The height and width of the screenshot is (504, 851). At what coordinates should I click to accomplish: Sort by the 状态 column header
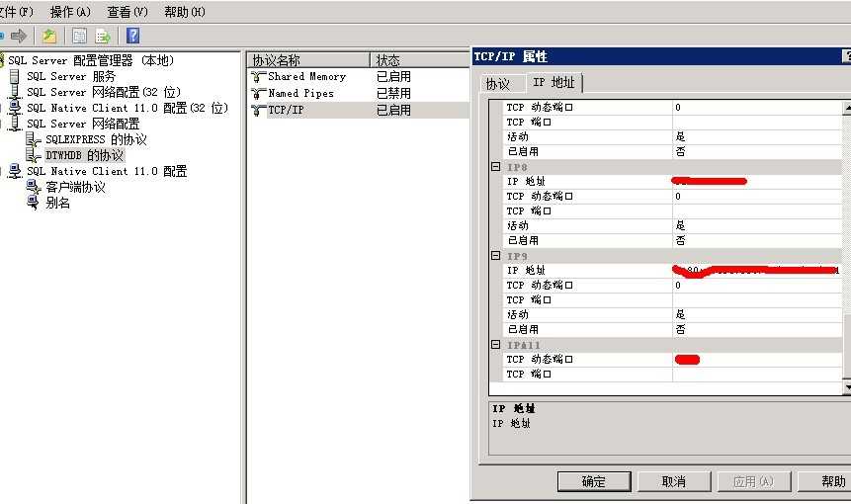[419, 59]
